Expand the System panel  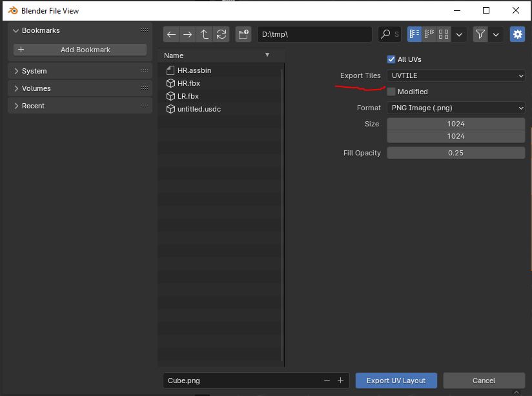pos(34,71)
